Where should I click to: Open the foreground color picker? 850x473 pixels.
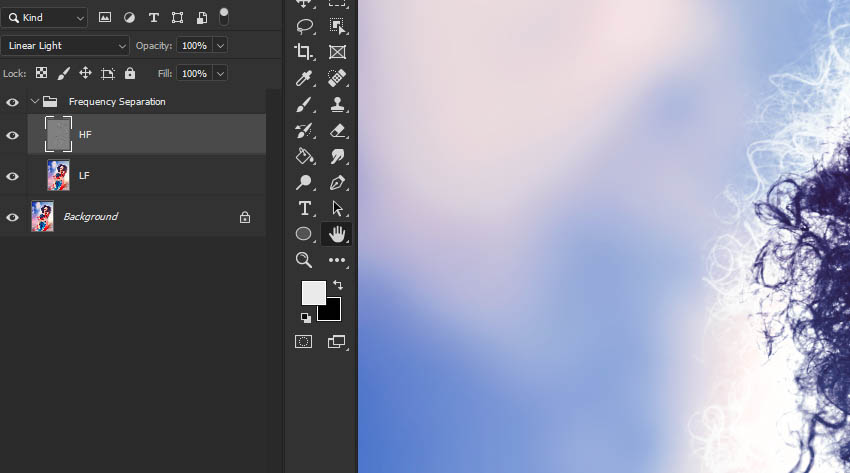[313, 293]
